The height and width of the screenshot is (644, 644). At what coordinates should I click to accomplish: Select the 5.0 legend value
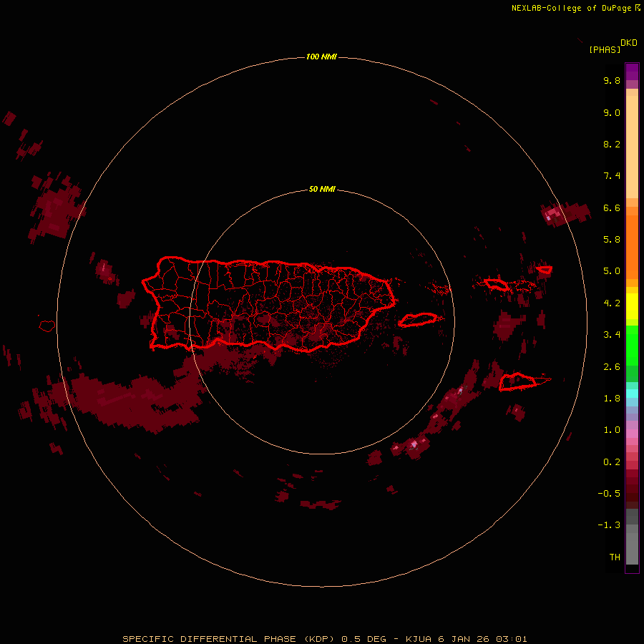tap(612, 271)
